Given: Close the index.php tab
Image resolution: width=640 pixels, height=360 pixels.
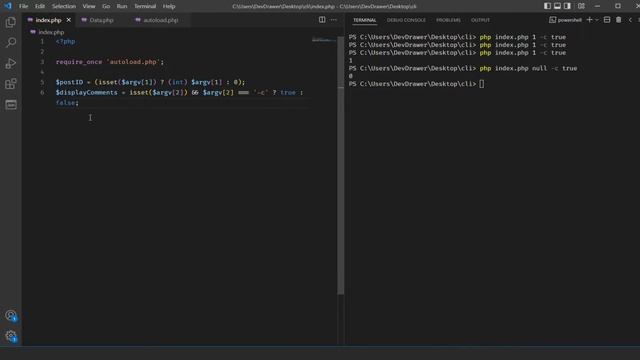Looking at the screenshot, I should click(x=69, y=20).
